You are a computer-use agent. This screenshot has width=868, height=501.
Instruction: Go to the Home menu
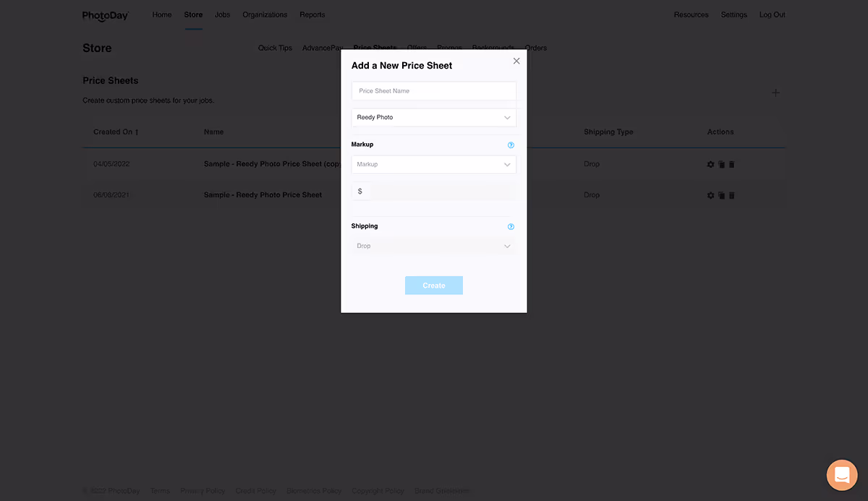coord(162,14)
